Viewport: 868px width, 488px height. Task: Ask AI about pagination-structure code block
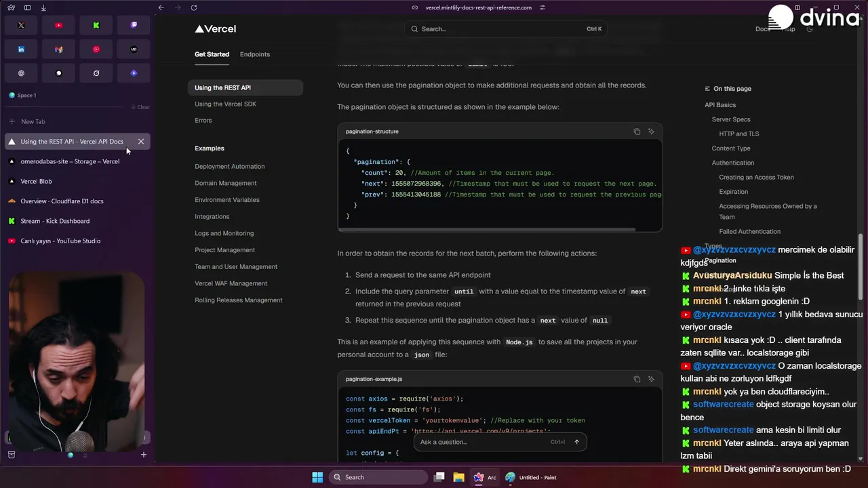tap(651, 131)
